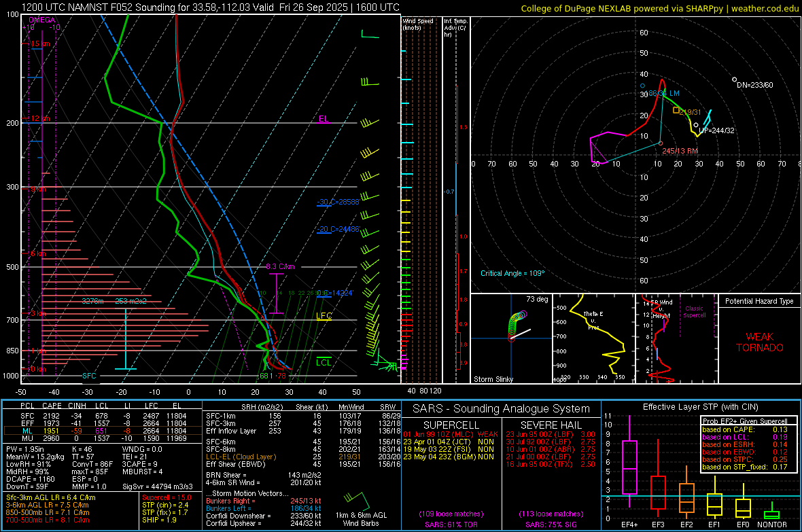Click the Sfc-3km AGL LR = 6.4 C/km line

pyautogui.click(x=51, y=497)
